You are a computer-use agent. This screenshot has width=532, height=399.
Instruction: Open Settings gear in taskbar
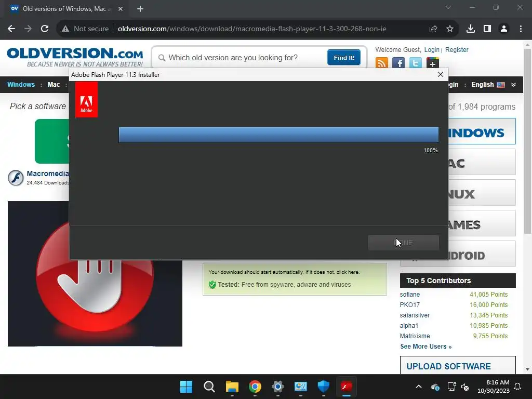pyautogui.click(x=277, y=387)
